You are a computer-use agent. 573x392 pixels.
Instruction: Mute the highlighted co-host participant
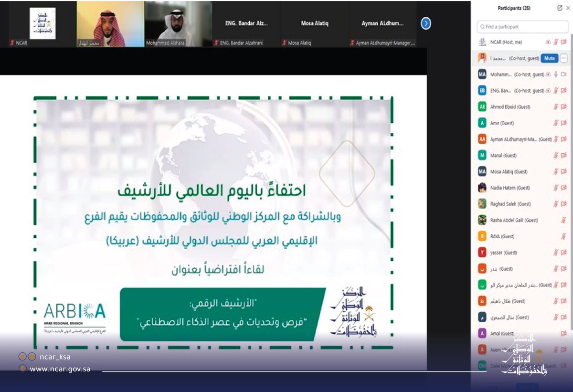point(549,58)
